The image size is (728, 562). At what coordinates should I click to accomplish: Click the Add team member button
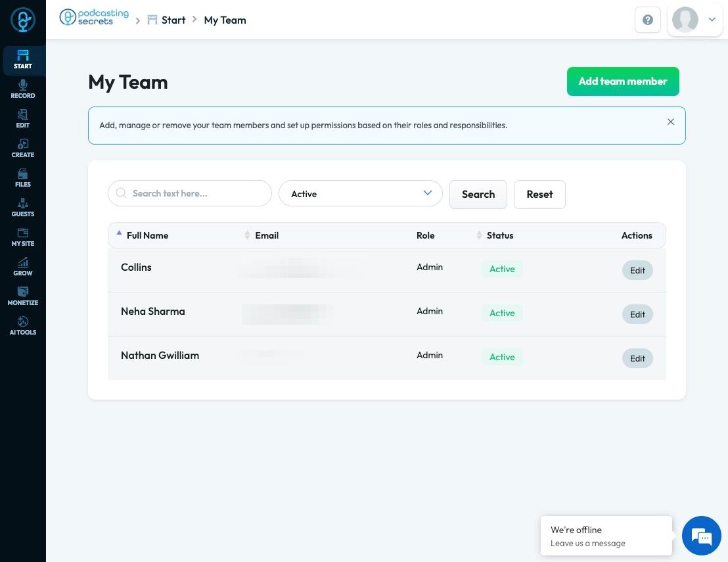coord(623,82)
